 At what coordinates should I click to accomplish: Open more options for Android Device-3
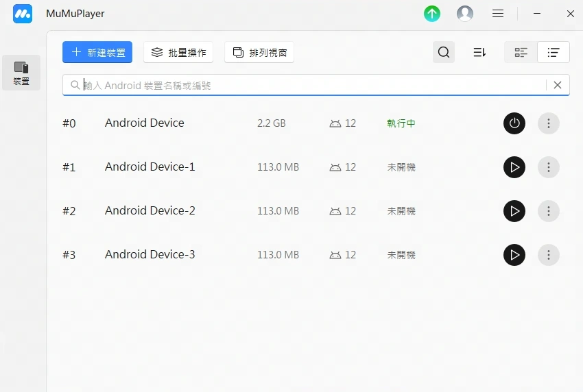tap(549, 254)
